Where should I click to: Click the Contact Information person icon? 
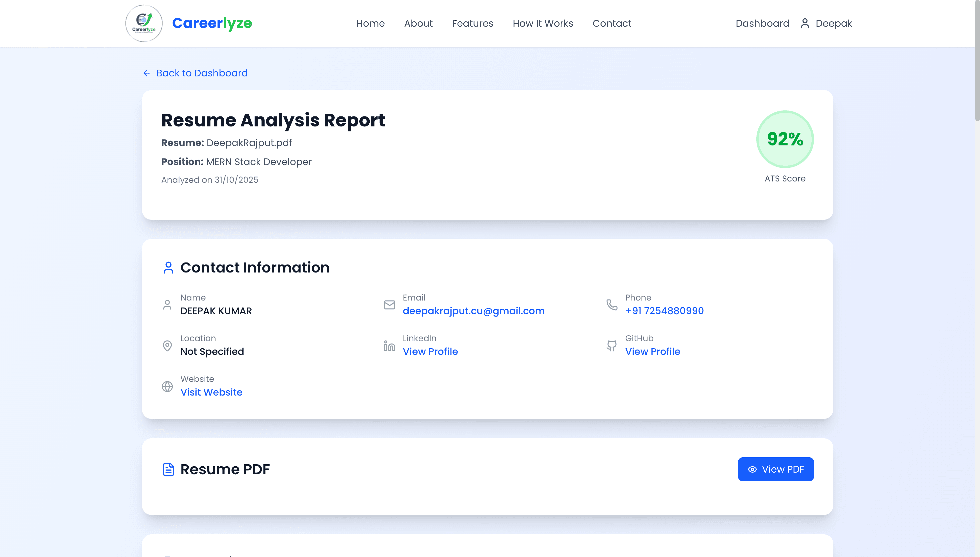click(x=169, y=267)
